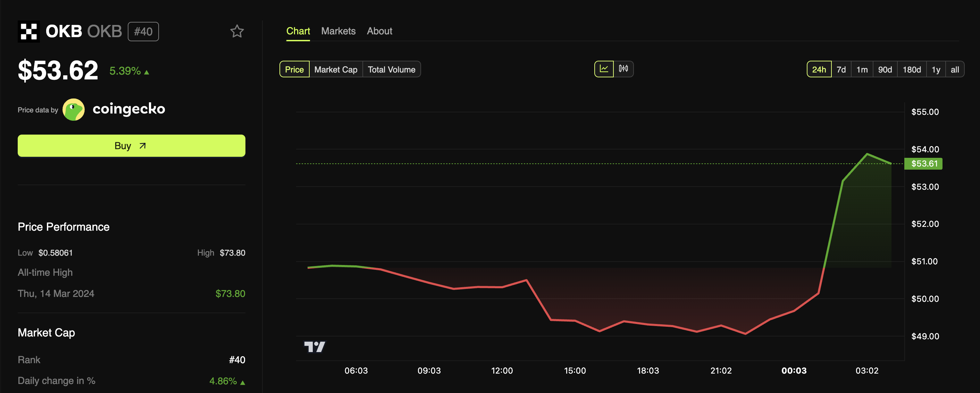Switch to candlestick chart view
The image size is (980, 393).
623,69
